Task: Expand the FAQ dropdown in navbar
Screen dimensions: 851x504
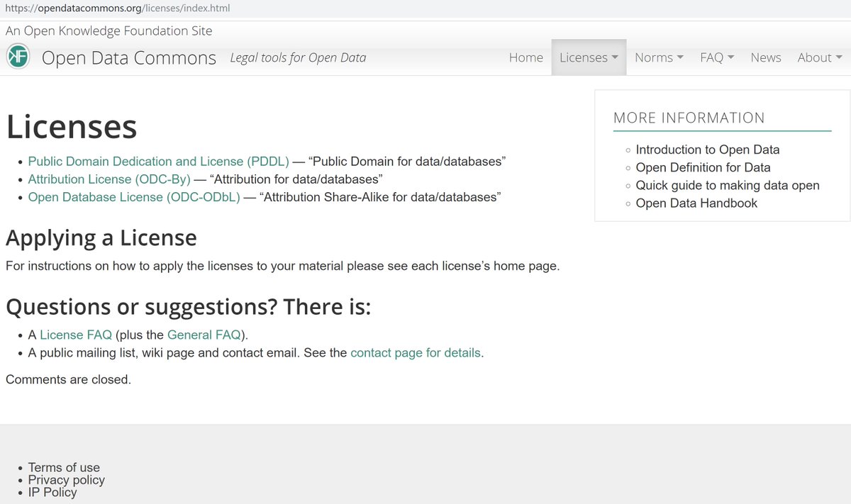Action: (x=717, y=57)
